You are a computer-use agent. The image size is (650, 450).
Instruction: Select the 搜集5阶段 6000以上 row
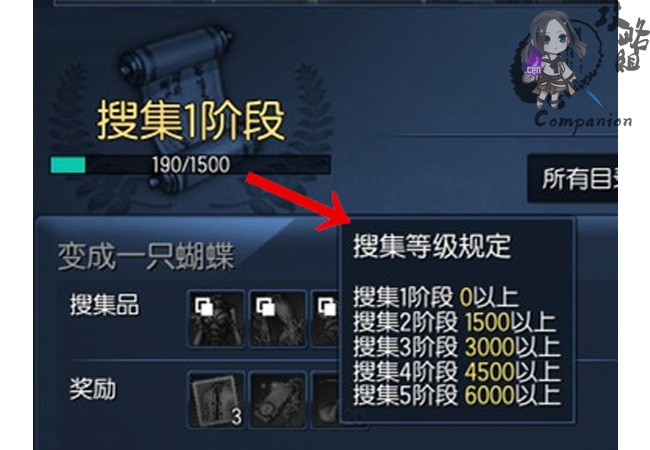click(x=456, y=394)
